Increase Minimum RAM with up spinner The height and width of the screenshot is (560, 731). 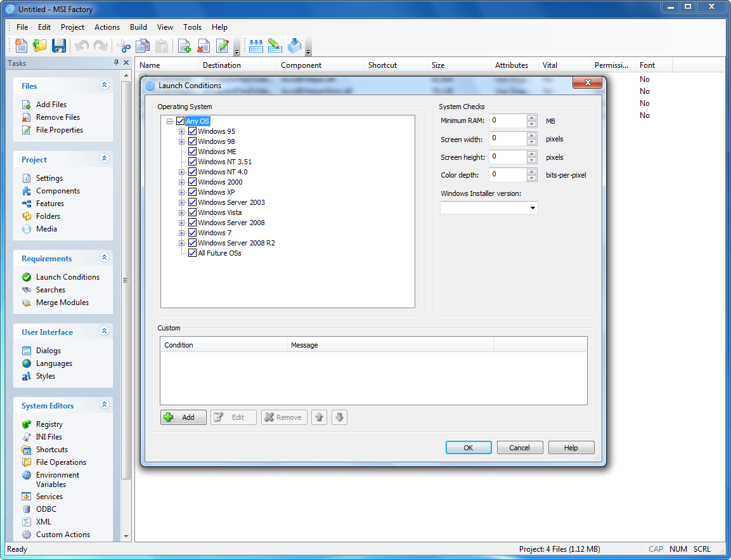coord(531,117)
